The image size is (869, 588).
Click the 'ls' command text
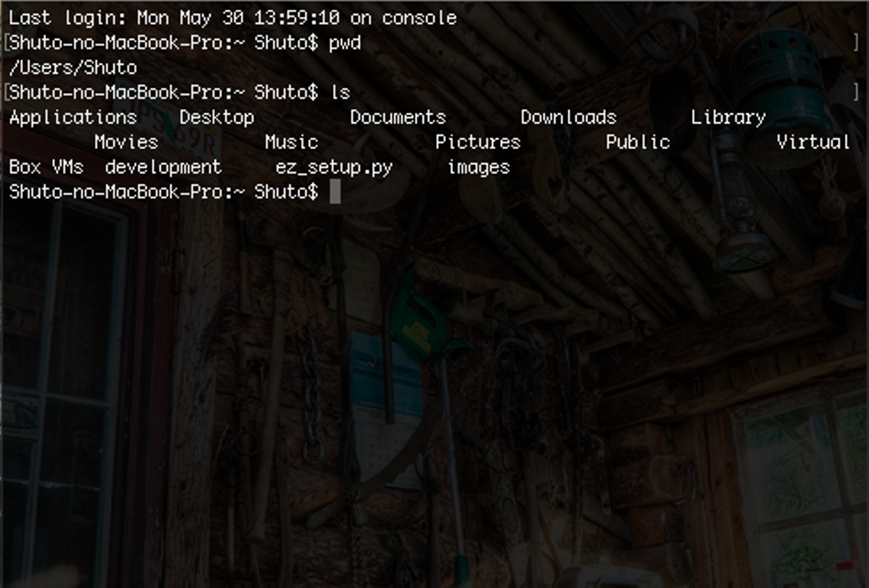[x=340, y=92]
